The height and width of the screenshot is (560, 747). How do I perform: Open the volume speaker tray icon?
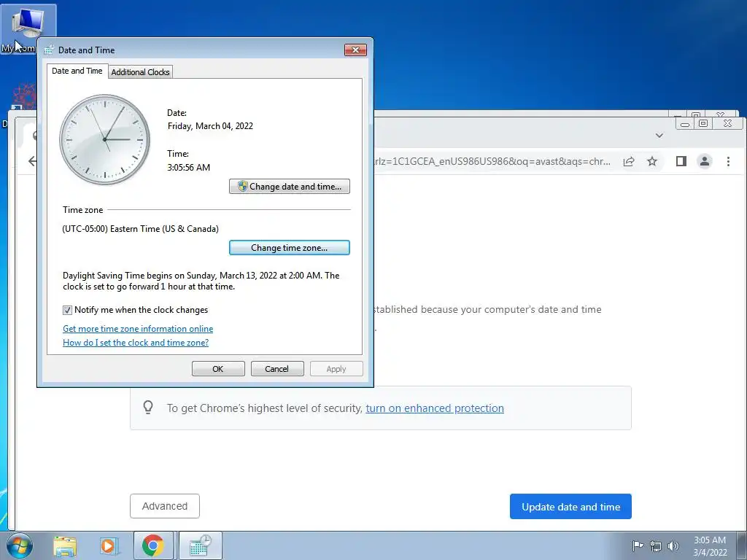(x=673, y=546)
